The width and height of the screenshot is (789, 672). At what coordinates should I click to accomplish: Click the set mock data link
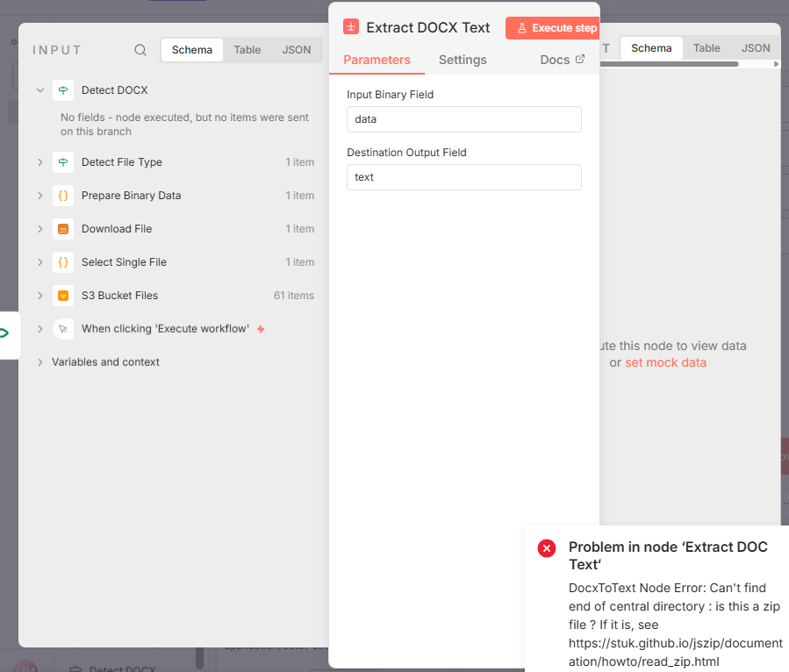[665, 362]
